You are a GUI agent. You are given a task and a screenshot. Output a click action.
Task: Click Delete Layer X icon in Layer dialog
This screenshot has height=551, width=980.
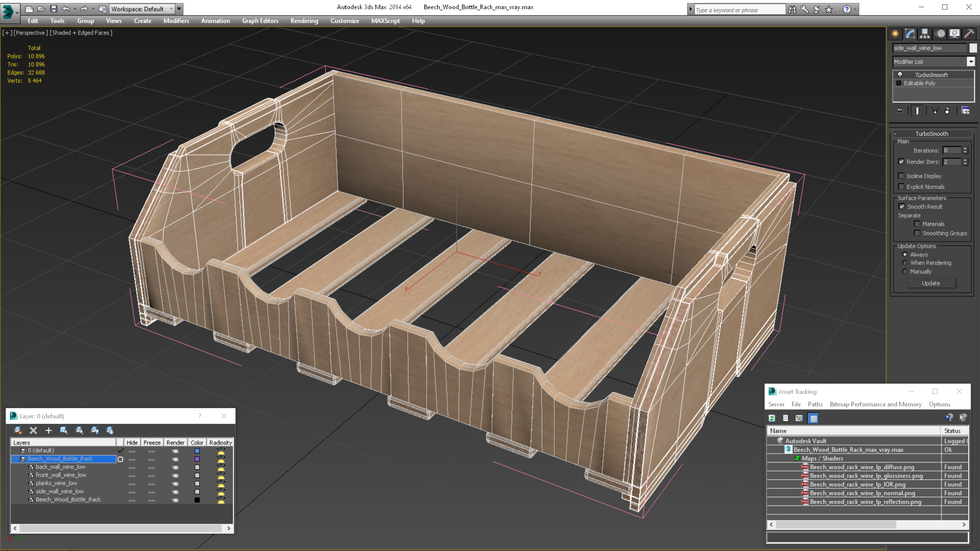tap(33, 430)
